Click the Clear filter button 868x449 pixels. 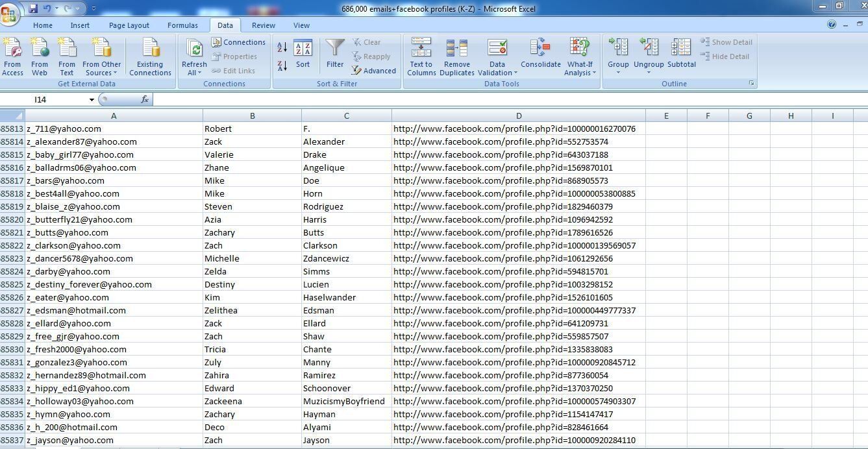[367, 42]
